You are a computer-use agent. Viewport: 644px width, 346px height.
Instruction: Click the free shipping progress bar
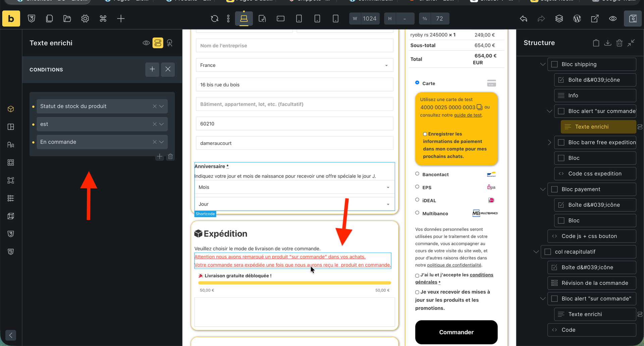[x=294, y=283]
